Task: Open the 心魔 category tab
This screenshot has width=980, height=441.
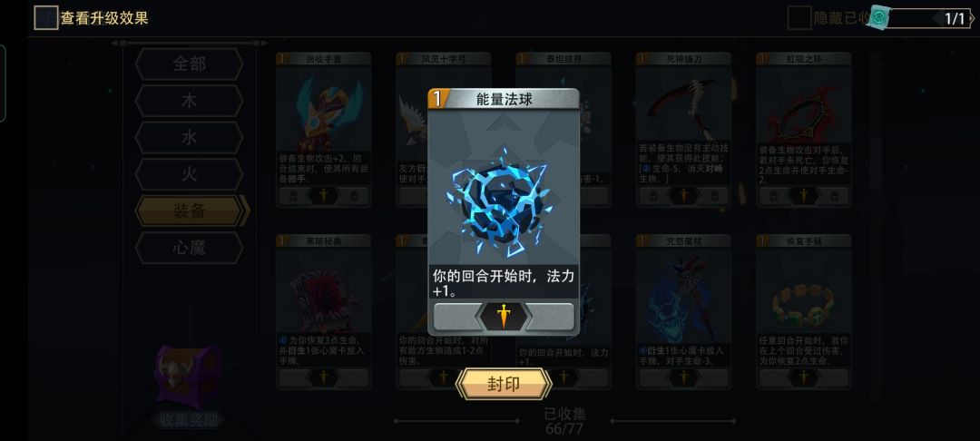Action: click(x=190, y=248)
